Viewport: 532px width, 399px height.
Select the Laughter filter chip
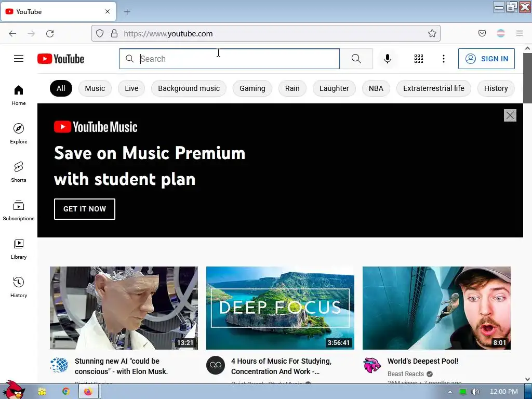pos(334,88)
